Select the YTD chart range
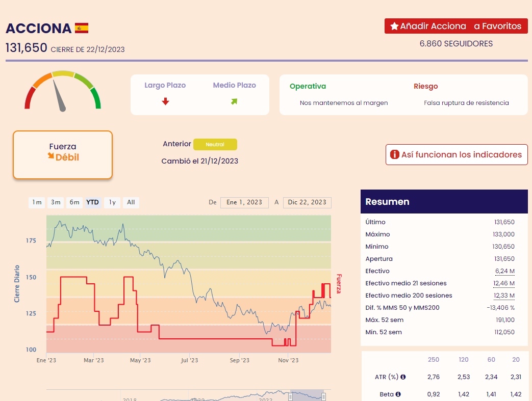 (x=93, y=202)
